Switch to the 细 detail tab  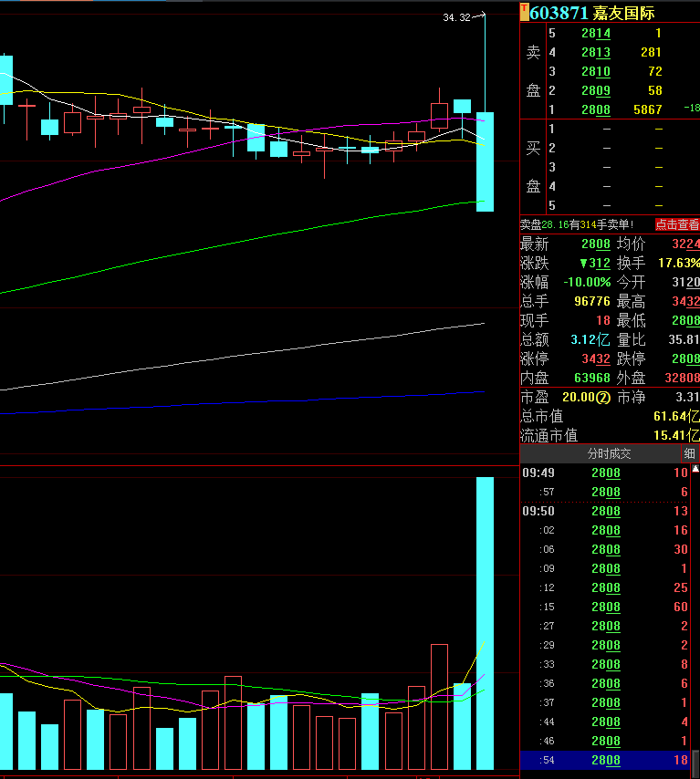click(x=689, y=453)
